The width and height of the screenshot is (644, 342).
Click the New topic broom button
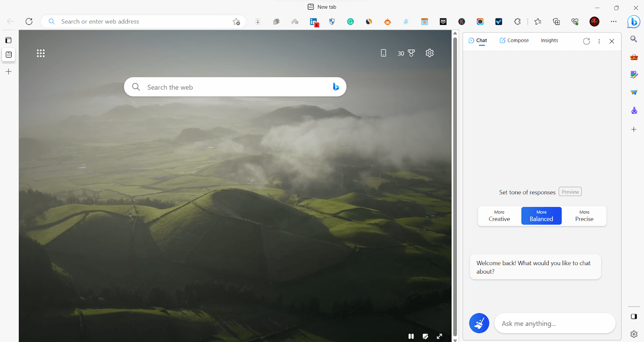(x=479, y=323)
